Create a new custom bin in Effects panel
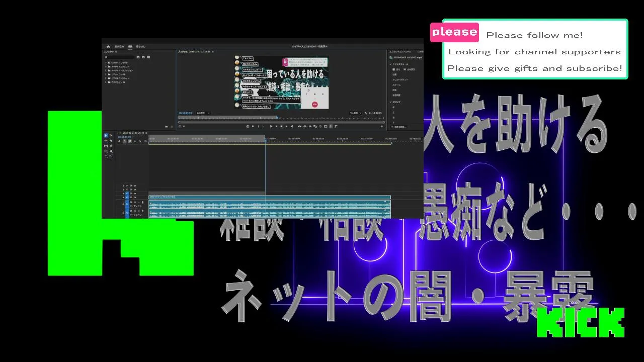 [x=167, y=127]
